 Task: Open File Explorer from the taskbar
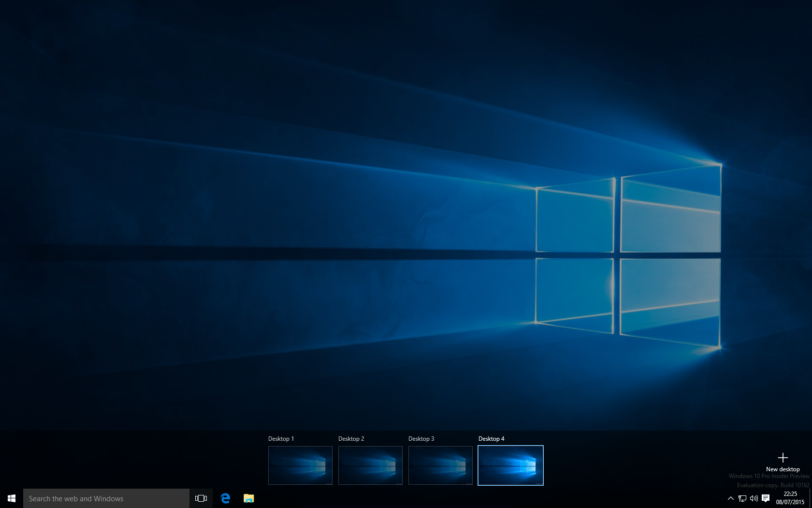tap(248, 498)
